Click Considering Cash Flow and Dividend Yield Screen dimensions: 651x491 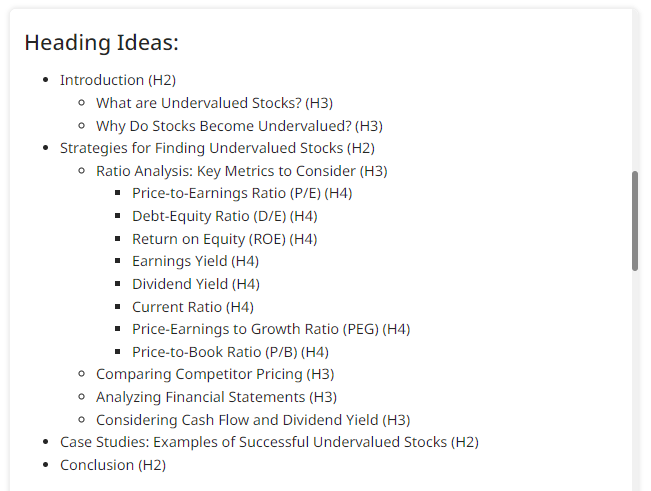pyautogui.click(x=253, y=420)
